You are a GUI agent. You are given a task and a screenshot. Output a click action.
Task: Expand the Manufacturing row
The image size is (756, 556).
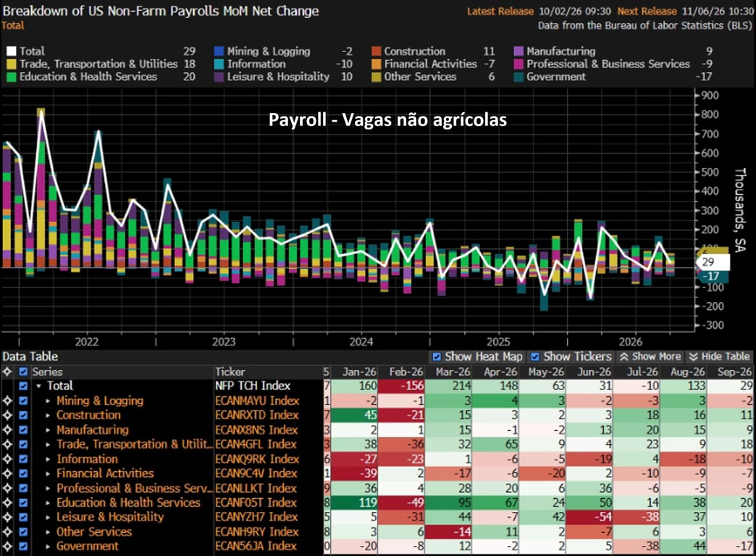coord(48,429)
